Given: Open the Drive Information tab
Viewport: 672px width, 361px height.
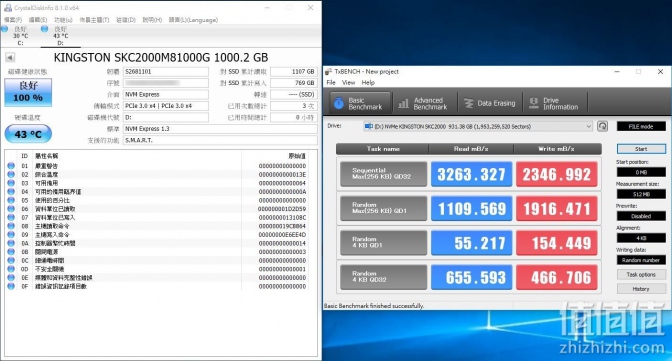Looking at the screenshot, I should point(555,103).
